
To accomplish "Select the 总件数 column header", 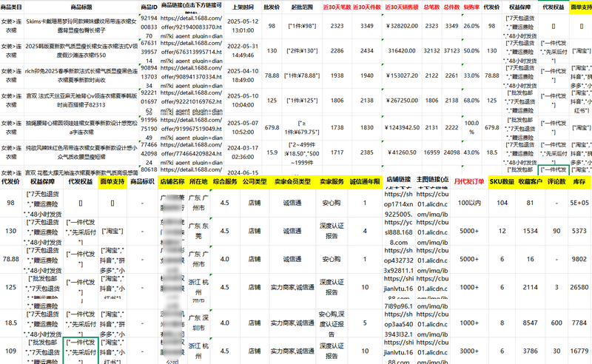I will click(451, 7).
